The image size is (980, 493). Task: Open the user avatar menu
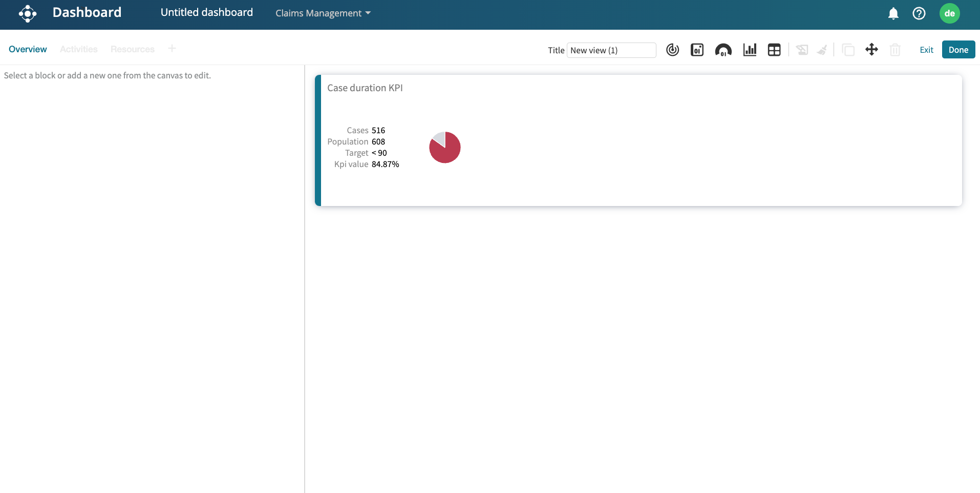click(949, 14)
